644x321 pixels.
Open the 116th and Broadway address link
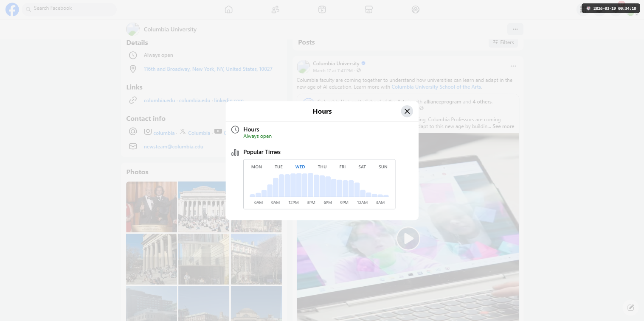click(x=208, y=69)
